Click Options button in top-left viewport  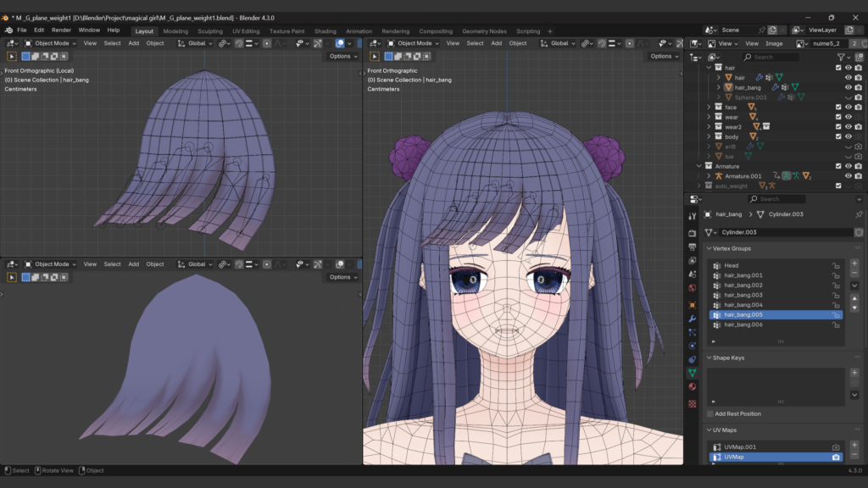(342, 56)
